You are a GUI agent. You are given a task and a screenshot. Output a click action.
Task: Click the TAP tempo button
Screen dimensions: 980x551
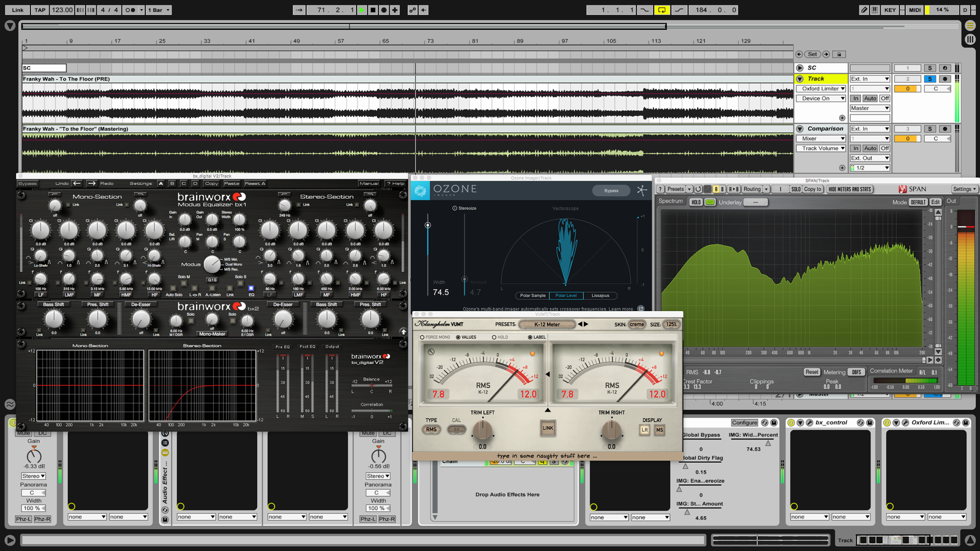coord(40,10)
